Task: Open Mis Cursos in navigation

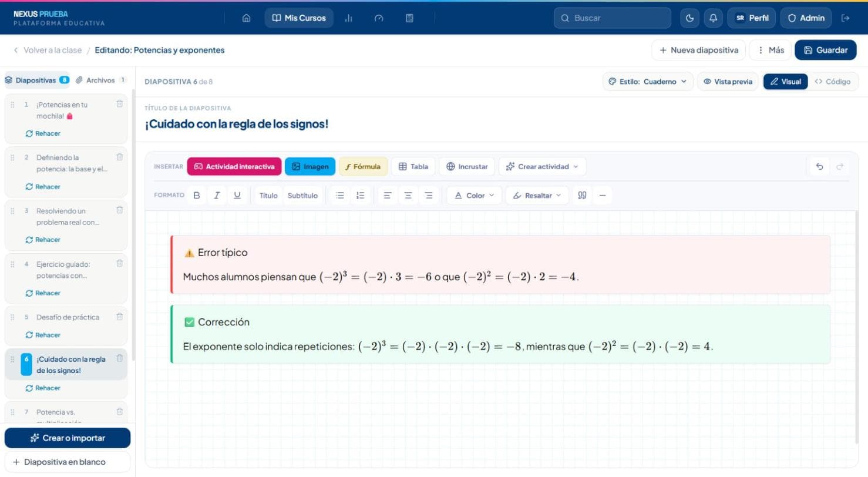Action: tap(299, 18)
